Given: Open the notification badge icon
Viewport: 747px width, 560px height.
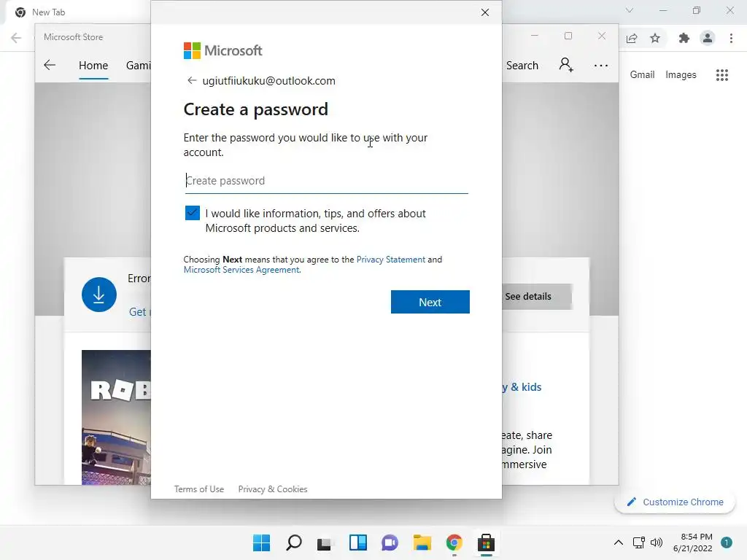Looking at the screenshot, I should pyautogui.click(x=726, y=542).
